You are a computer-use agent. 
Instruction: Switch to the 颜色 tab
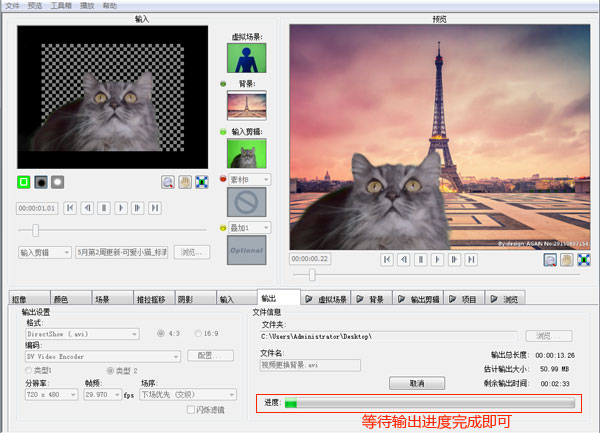[71, 299]
